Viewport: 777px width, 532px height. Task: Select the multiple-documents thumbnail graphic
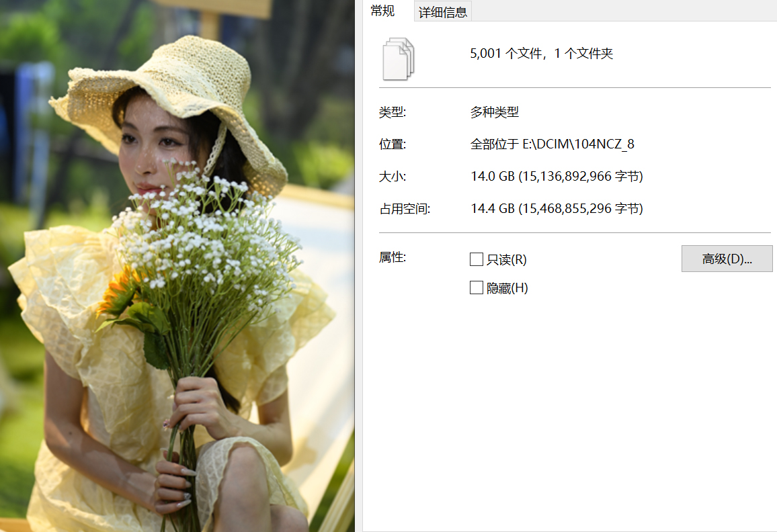[x=397, y=59]
